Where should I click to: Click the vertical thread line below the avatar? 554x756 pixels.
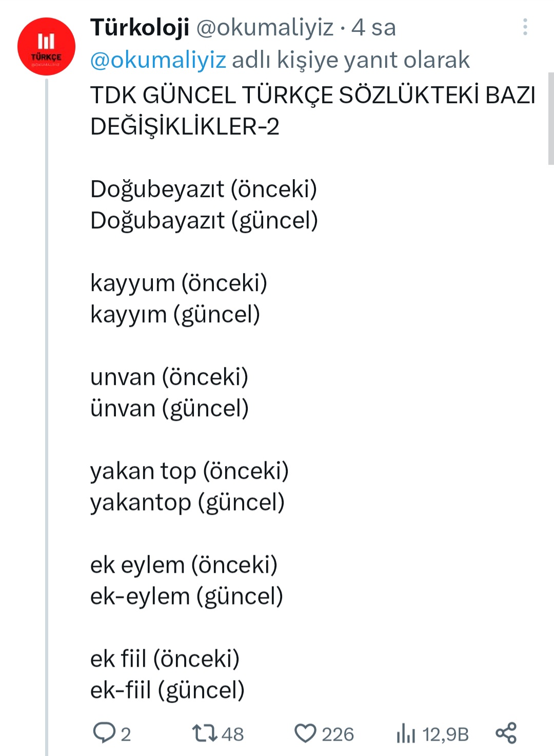click(x=47, y=411)
